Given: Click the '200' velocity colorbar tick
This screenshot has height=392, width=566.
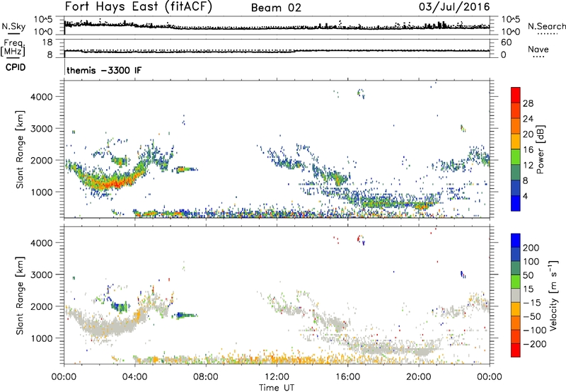Looking at the screenshot, I should pyautogui.click(x=531, y=248).
